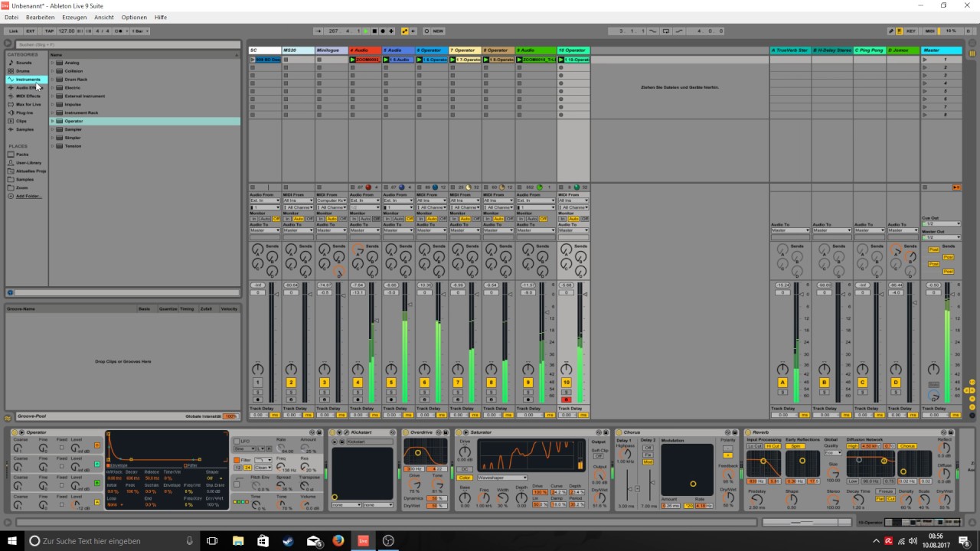Viewport: 980px width, 551px height.
Task: Click the transport Record button
Action: [x=383, y=31]
